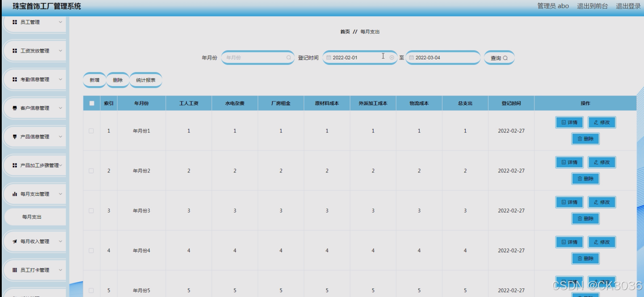Click the 年月份 search input field
Screen dimensions: 644x297
pos(258,57)
